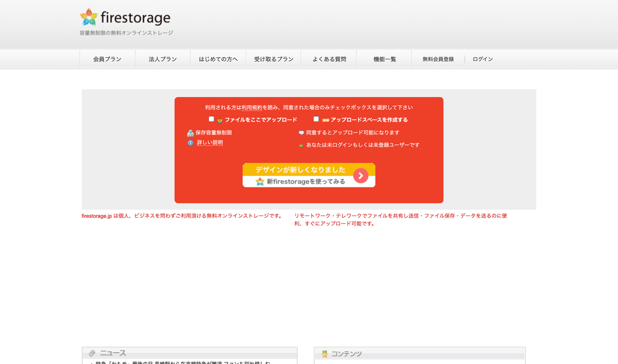
Task: Click the リモートワーク・テレワーク description text
Action: point(401,220)
